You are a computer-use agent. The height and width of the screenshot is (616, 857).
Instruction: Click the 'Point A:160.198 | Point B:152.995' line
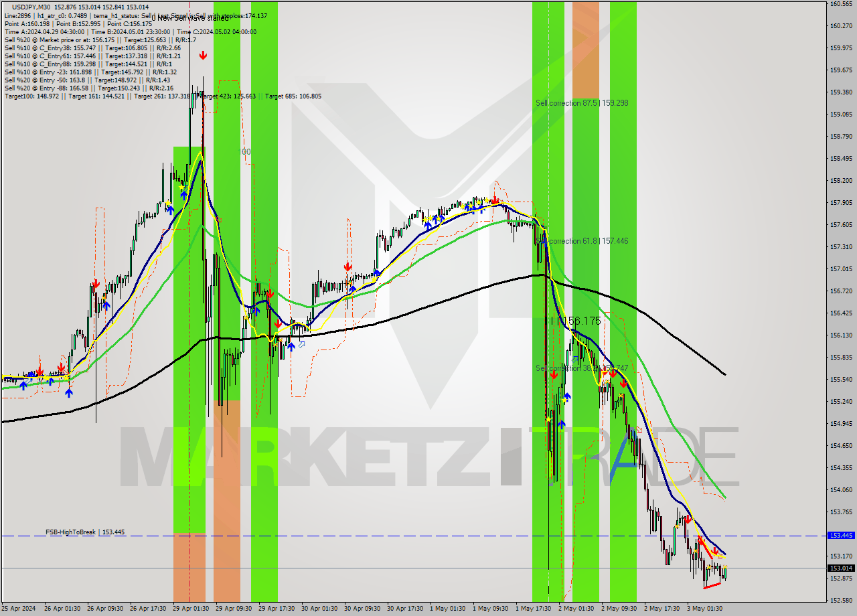[x=78, y=23]
